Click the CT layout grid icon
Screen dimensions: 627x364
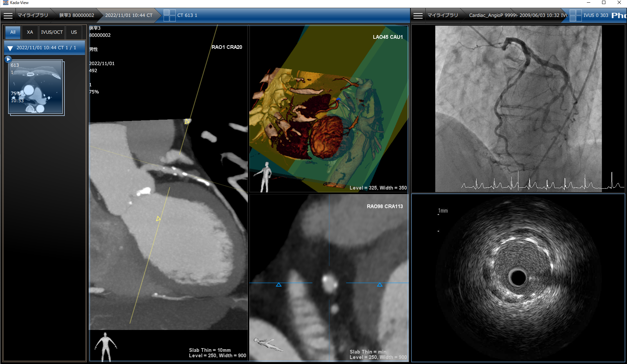pos(169,16)
